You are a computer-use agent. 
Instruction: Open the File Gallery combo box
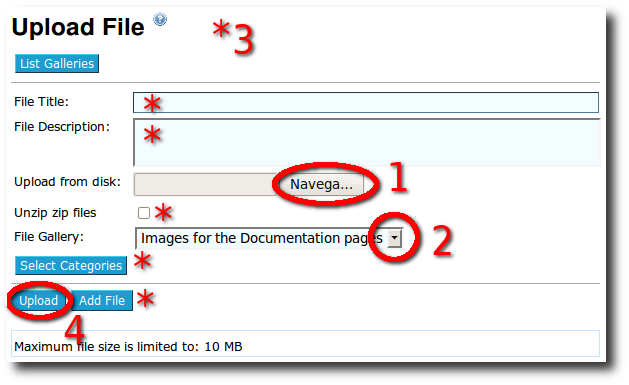(x=269, y=238)
